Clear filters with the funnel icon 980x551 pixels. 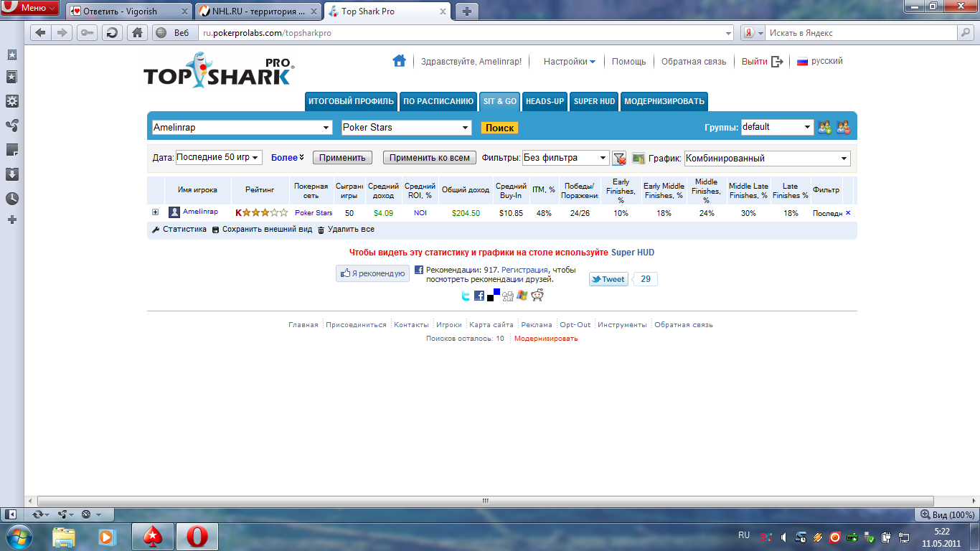click(619, 158)
